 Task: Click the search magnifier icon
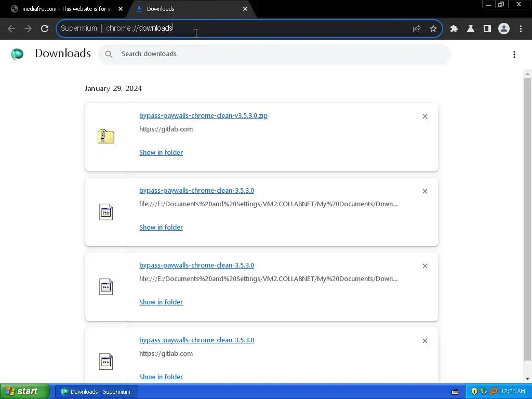(109, 54)
